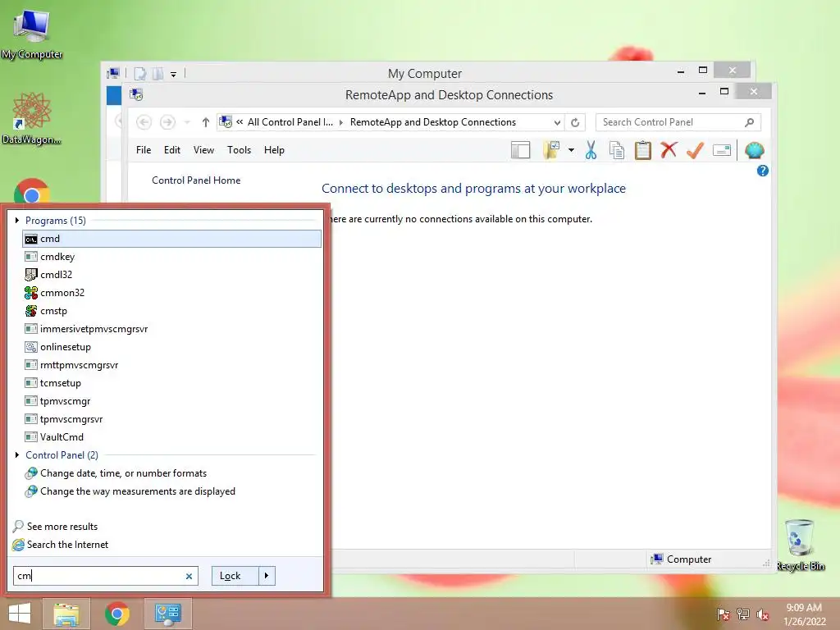Click the red Delete X toolbar icon
The image size is (840, 630).
click(x=669, y=150)
